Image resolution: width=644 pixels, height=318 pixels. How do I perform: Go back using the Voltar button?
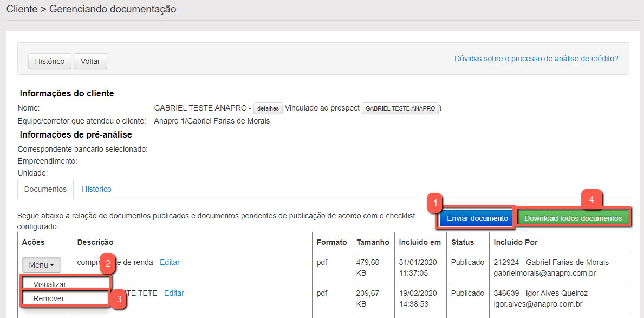click(x=90, y=61)
